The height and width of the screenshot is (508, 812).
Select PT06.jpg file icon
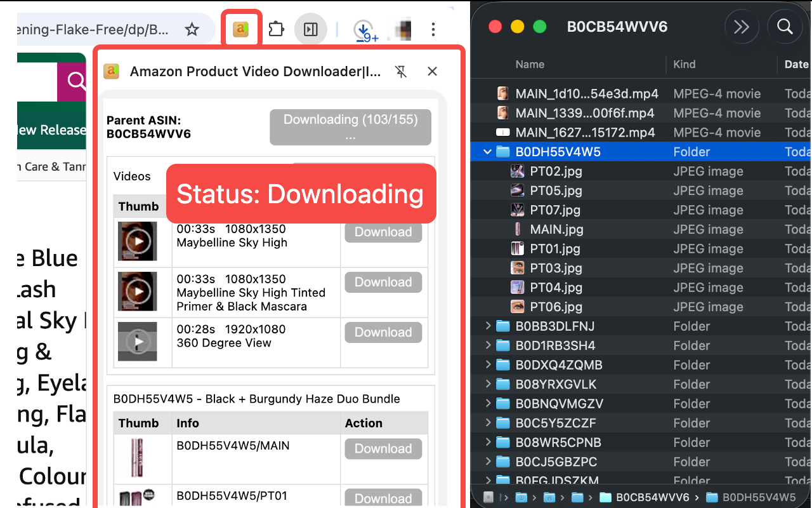pos(518,307)
